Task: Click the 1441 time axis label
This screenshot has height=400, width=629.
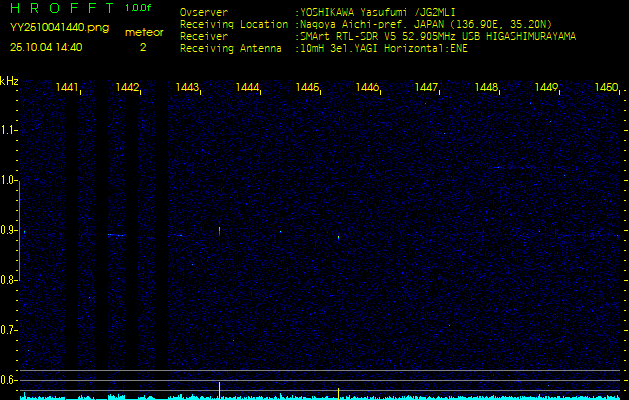Action: pos(67,87)
